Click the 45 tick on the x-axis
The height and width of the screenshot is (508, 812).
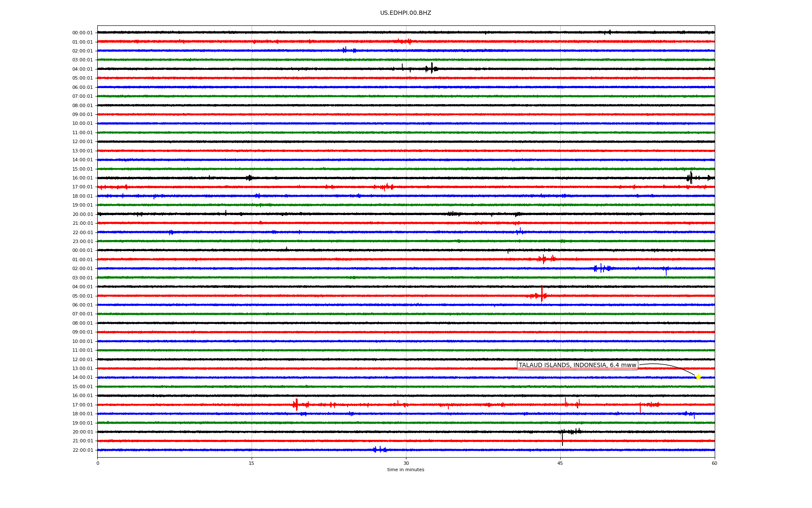(x=560, y=463)
